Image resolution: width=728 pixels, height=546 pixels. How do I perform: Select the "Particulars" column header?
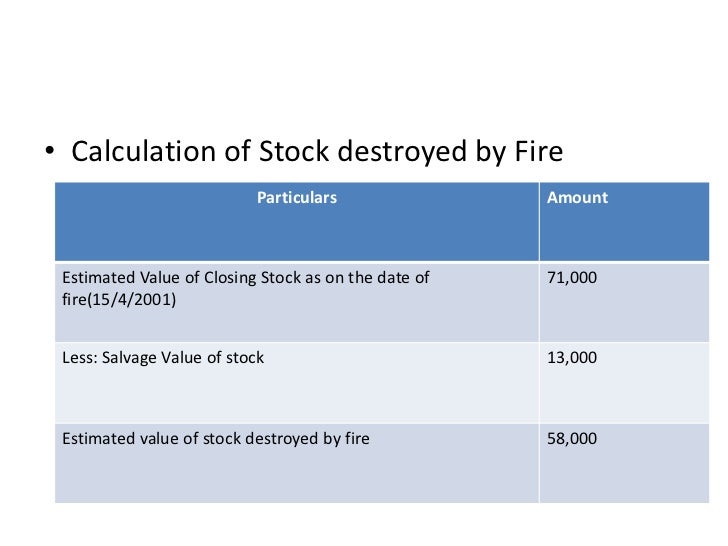[297, 198]
